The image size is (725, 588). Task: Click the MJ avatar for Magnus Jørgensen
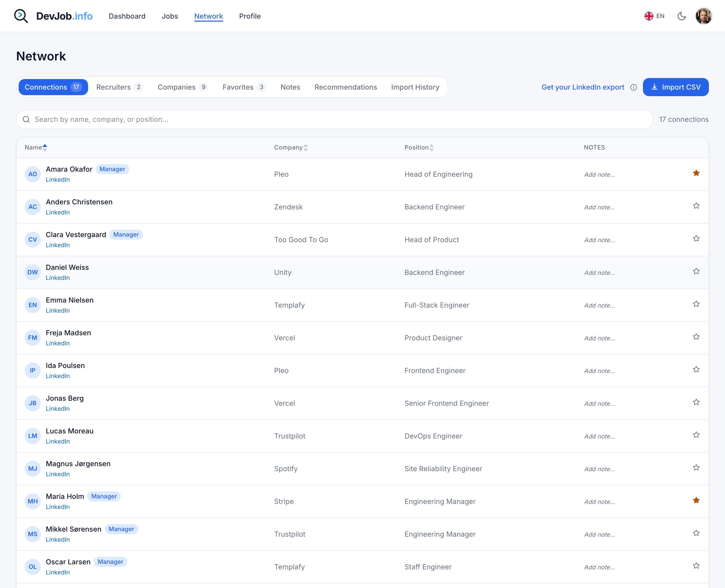(x=32, y=469)
